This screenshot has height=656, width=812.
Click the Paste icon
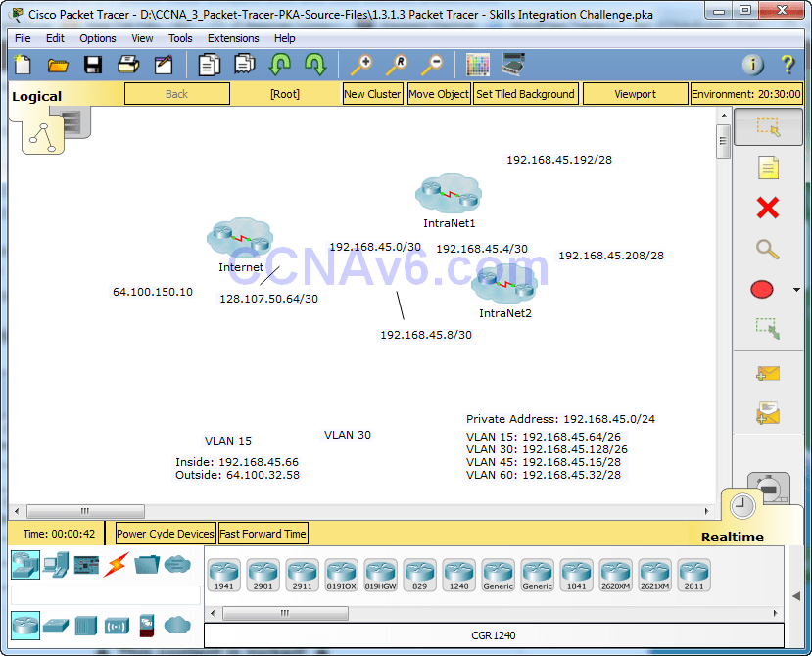pos(245,65)
